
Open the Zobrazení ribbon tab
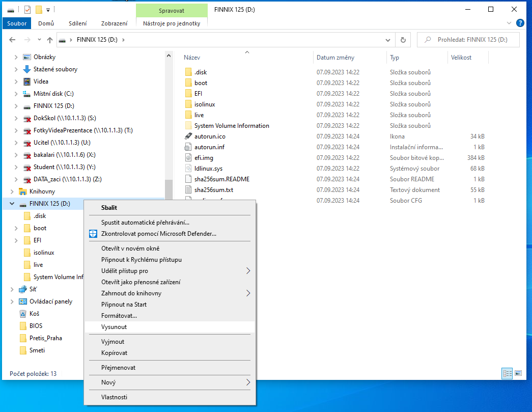(114, 23)
